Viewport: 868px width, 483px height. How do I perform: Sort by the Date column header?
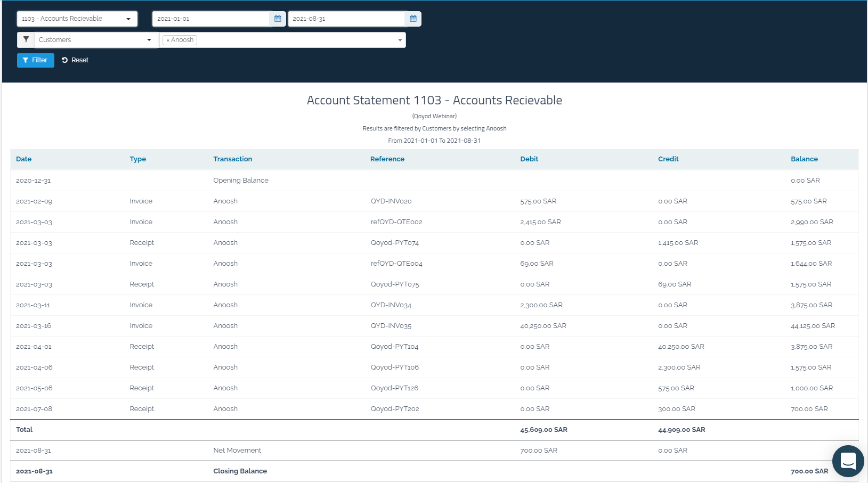(24, 159)
